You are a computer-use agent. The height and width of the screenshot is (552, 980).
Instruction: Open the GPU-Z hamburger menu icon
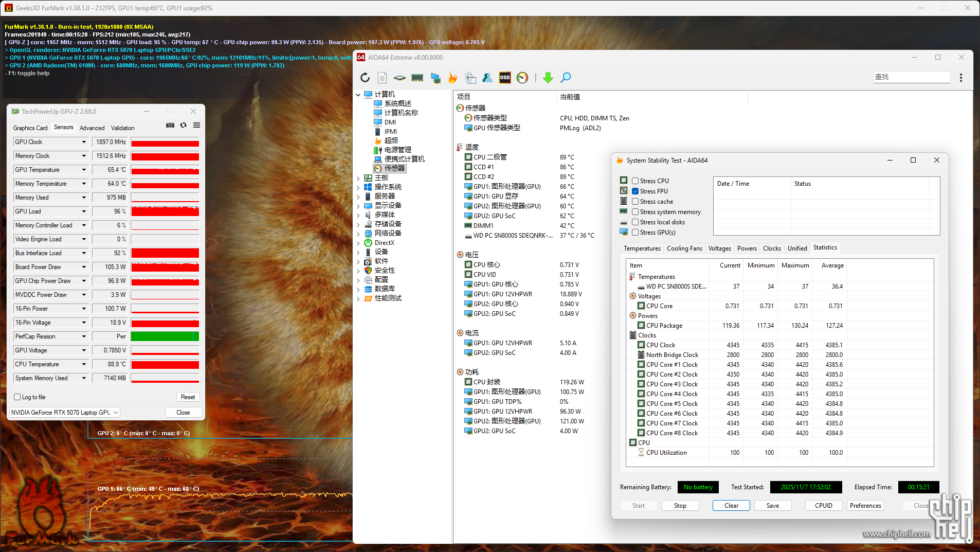tap(196, 126)
